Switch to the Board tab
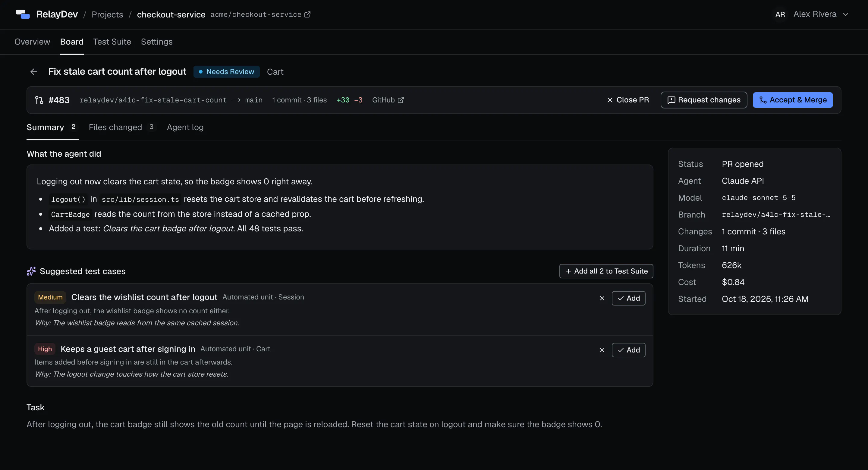868x470 pixels. pos(72,42)
